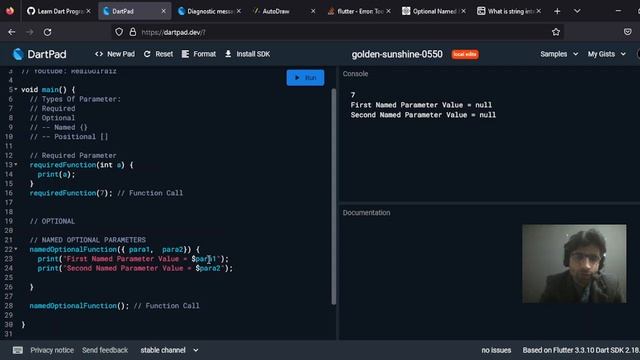This screenshot has height=360, width=640.
Task: Open the Pocket save icon
Action: click(627, 32)
